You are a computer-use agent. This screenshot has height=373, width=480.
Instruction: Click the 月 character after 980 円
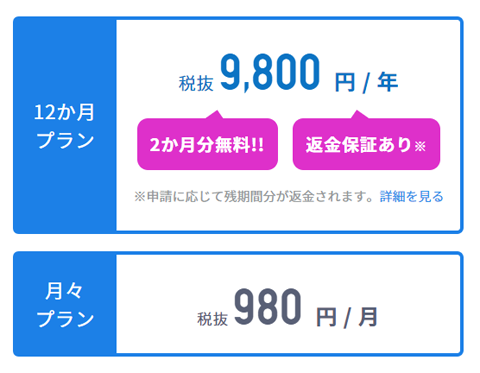click(368, 317)
